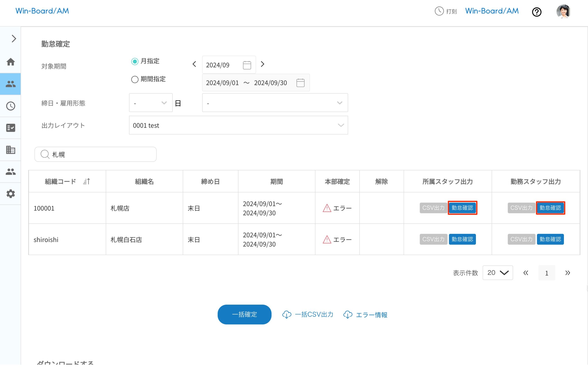Open the 表示件数 dropdown showing 20
This screenshot has height=373, width=588.
498,273
